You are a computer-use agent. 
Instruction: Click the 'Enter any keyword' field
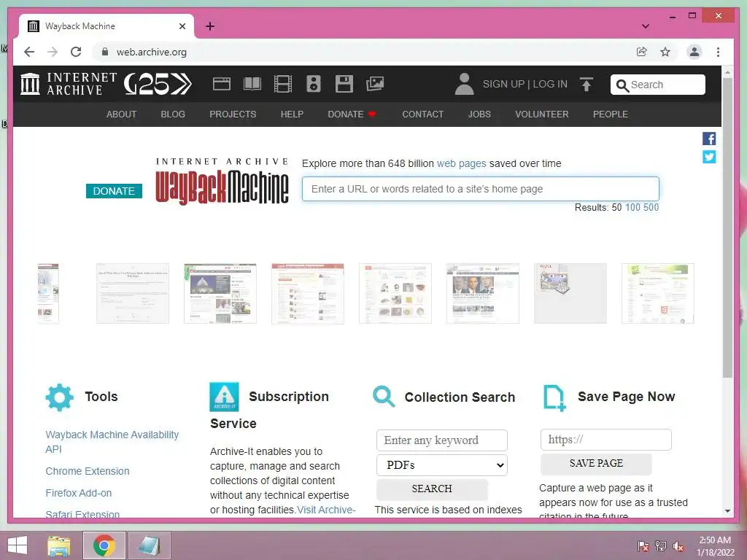[441, 440]
